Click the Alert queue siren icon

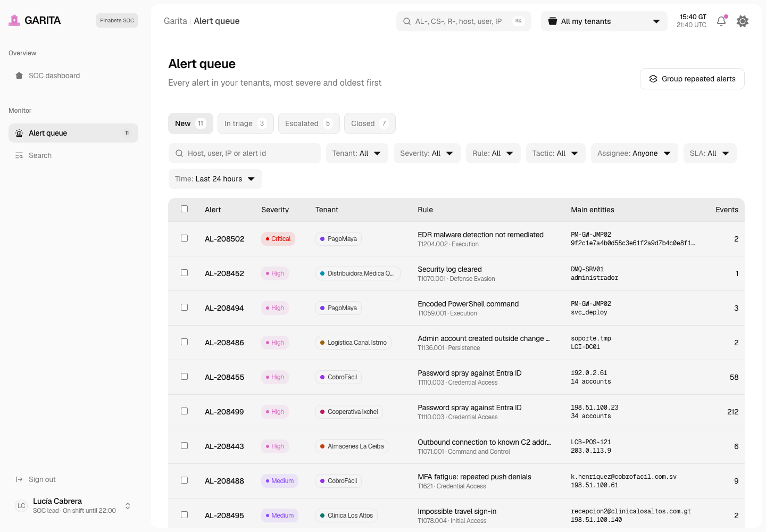pos(19,133)
